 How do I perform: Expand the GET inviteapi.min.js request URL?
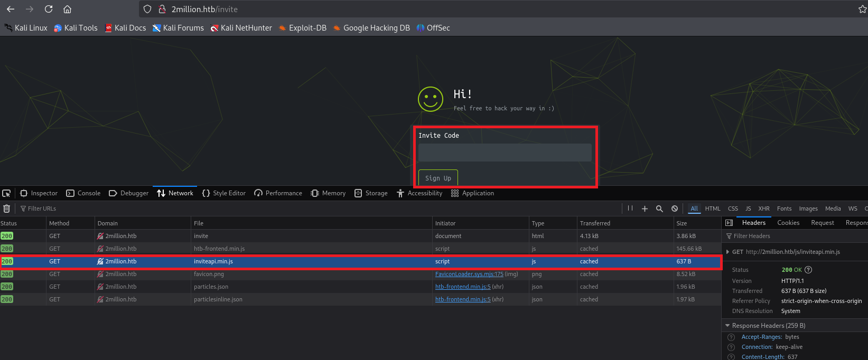pos(728,252)
